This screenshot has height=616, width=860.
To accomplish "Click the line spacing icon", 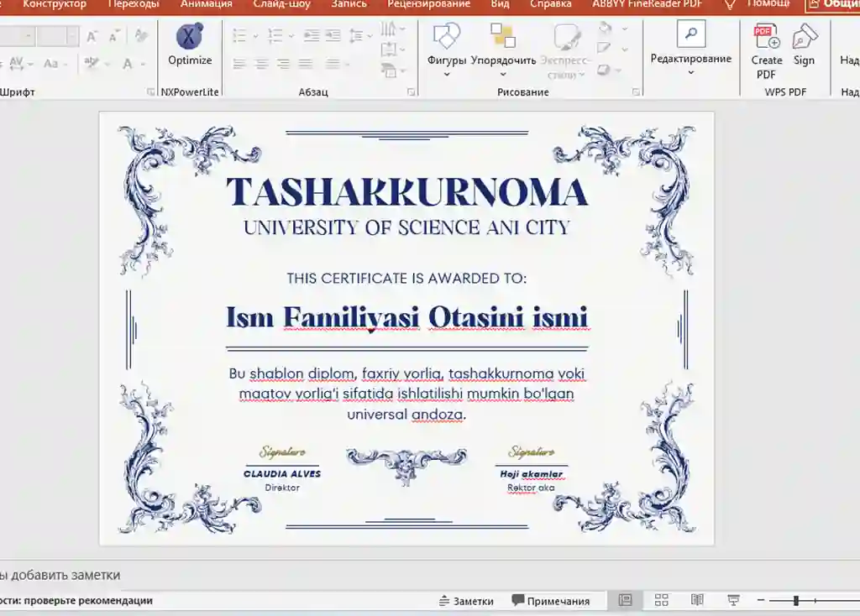I will [x=356, y=36].
